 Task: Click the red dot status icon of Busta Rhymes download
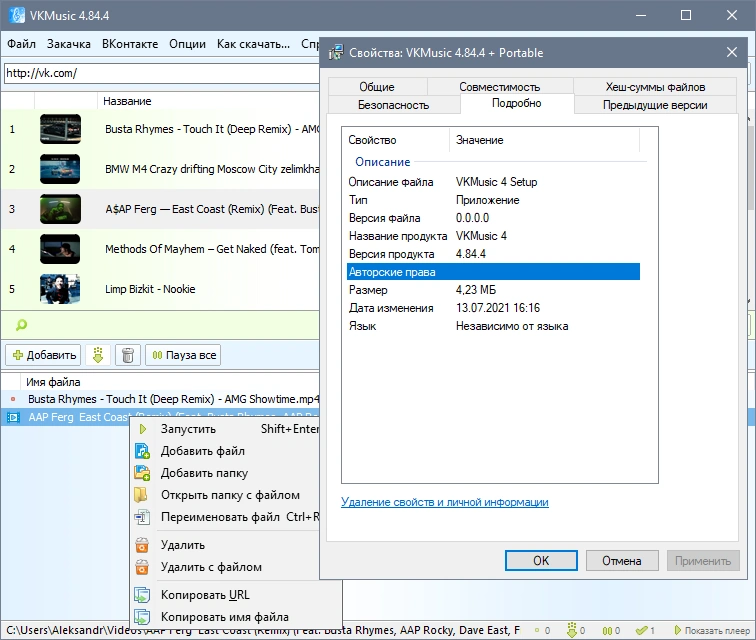[13, 399]
